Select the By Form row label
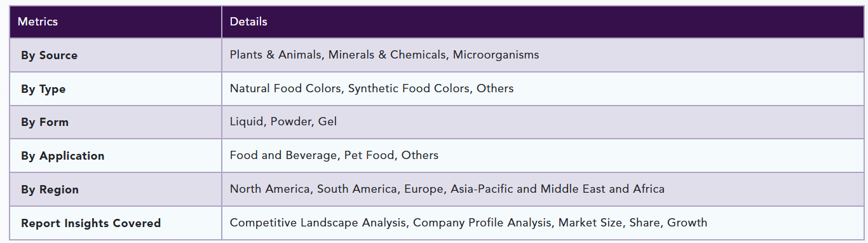The height and width of the screenshot is (243, 868). point(44,122)
